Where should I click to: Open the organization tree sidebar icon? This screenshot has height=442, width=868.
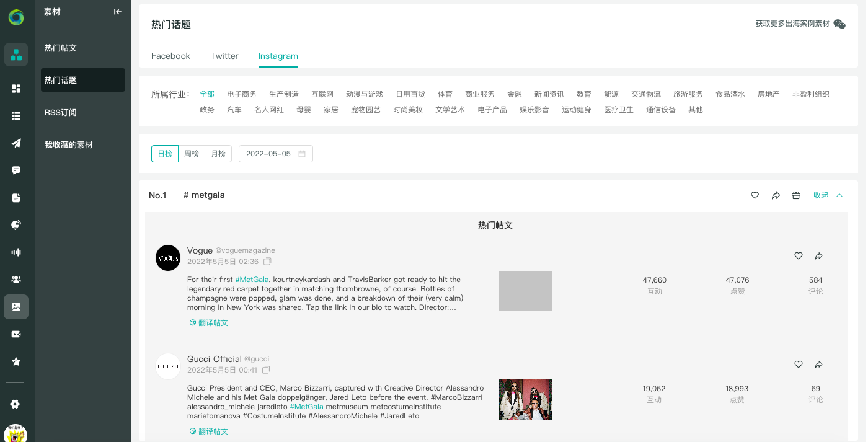coord(16,55)
